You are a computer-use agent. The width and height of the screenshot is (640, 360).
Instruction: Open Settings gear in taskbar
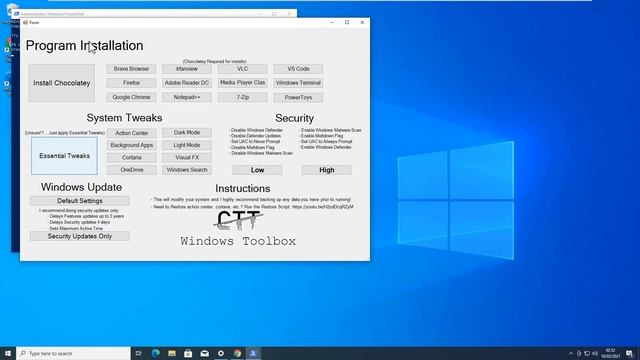pos(221,353)
